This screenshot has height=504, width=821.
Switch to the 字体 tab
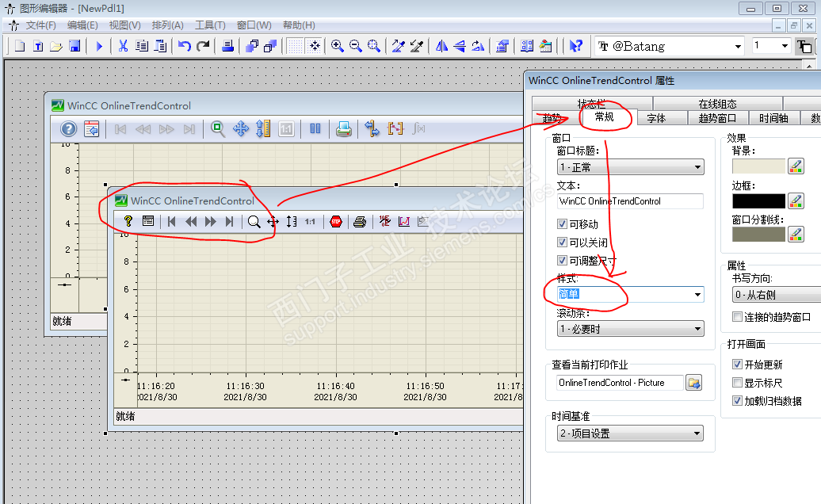[x=656, y=118]
